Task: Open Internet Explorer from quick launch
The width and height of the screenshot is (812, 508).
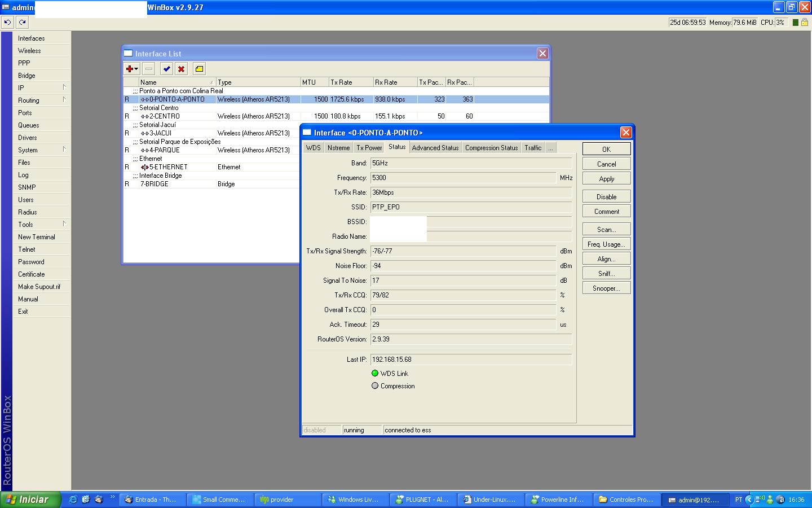Action: point(73,500)
